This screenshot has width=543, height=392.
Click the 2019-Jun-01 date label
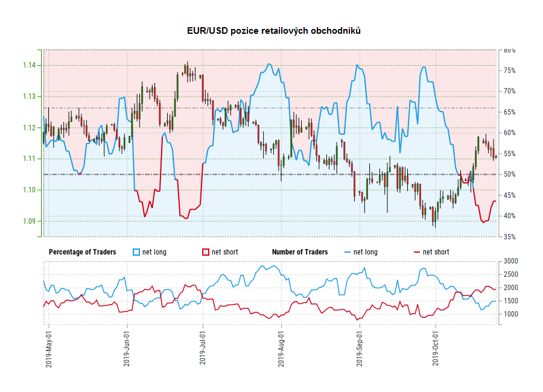tap(127, 349)
